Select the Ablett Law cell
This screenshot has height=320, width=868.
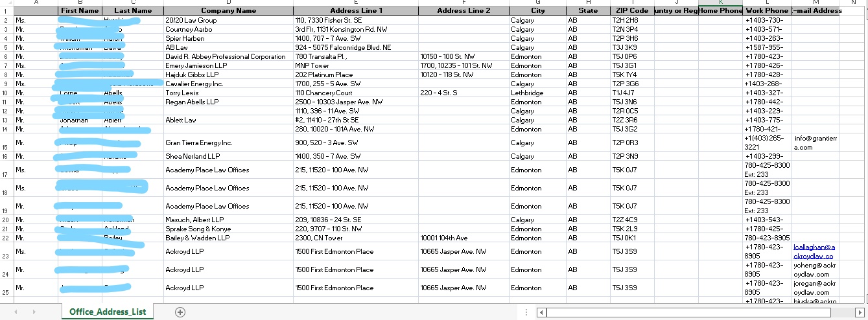coord(228,120)
